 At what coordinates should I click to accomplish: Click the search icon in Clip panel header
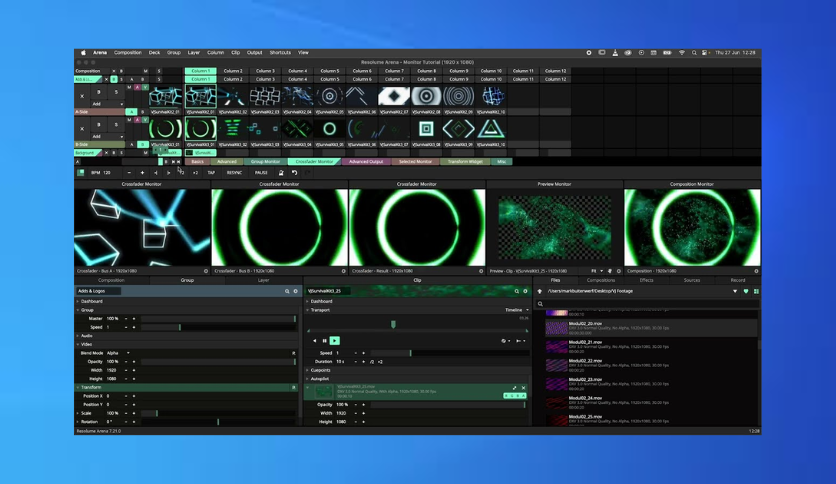pyautogui.click(x=517, y=291)
